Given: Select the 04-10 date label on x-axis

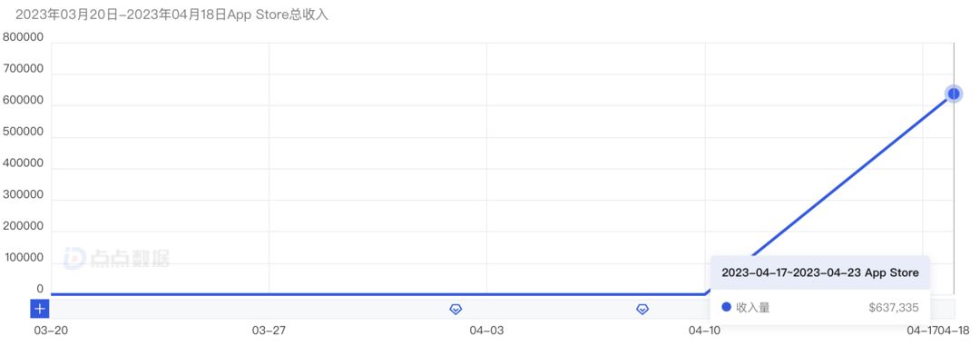Looking at the screenshot, I should click(x=705, y=331).
